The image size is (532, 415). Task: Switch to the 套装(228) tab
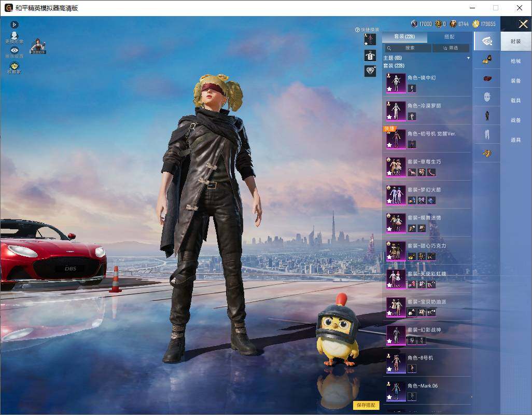[404, 37]
